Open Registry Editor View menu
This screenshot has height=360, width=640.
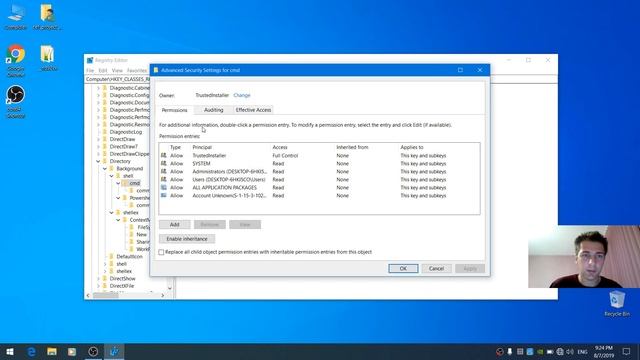[117, 71]
